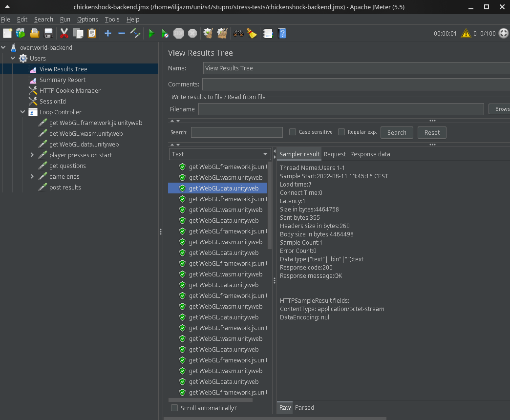Viewport: 510px width, 420px height.
Task: Select the Sampler result tab
Action: [x=299, y=154]
